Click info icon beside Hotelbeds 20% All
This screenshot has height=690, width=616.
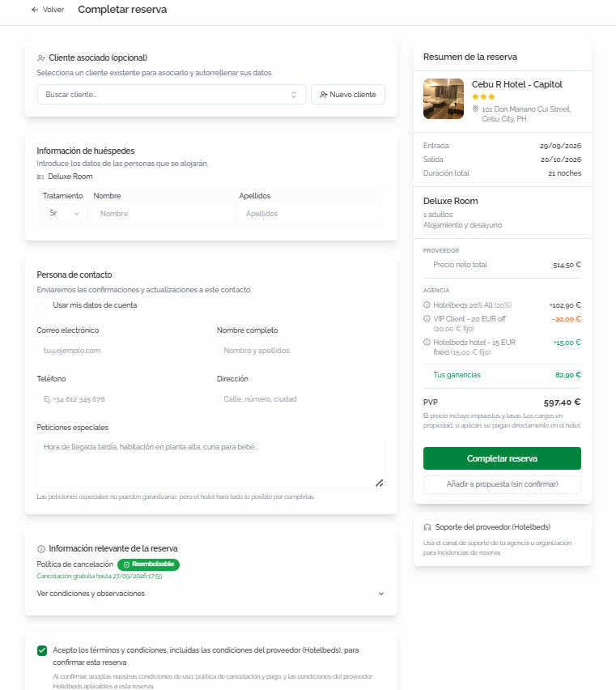click(x=427, y=305)
